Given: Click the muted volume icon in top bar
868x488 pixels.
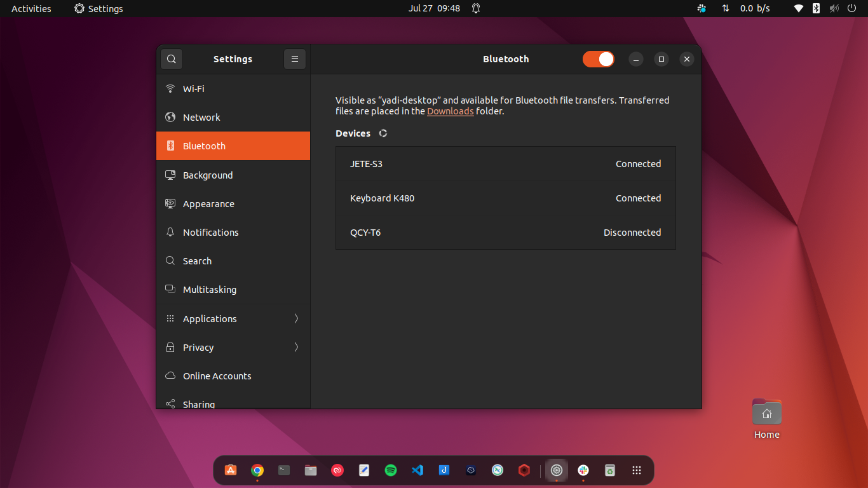Looking at the screenshot, I should tap(834, 8).
